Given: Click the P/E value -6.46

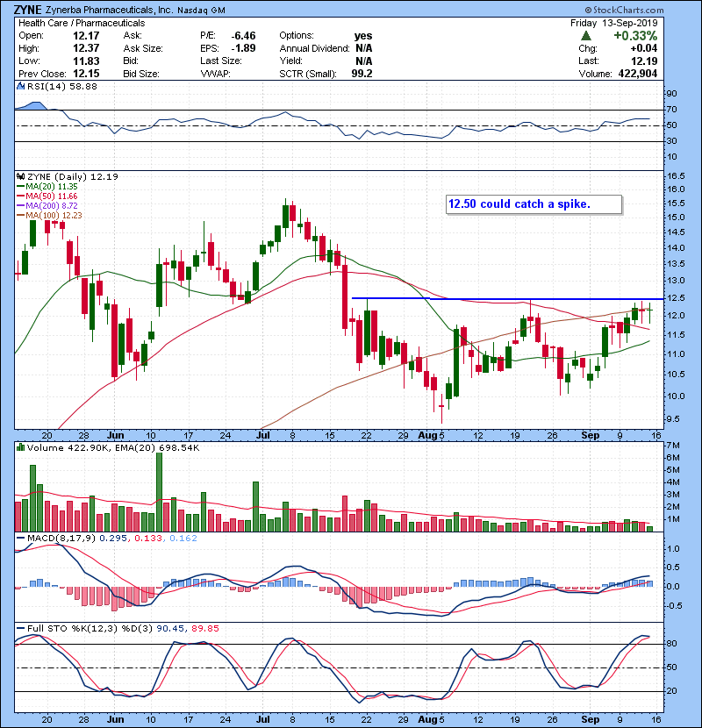Looking at the screenshot, I should coord(243,36).
